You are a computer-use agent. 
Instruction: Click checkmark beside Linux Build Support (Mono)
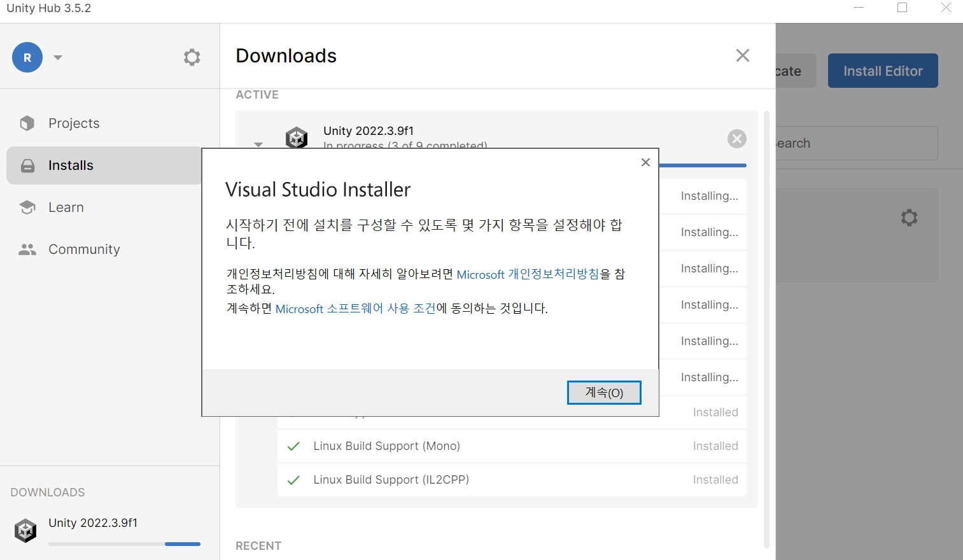point(293,446)
